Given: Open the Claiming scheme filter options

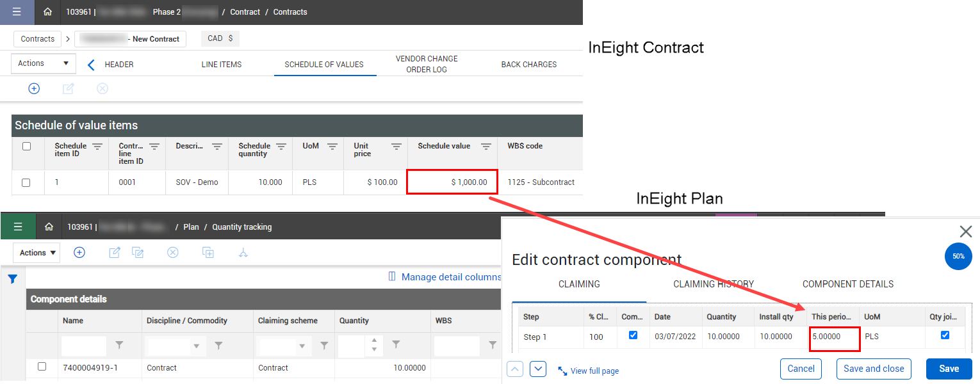Looking at the screenshot, I should tap(324, 346).
